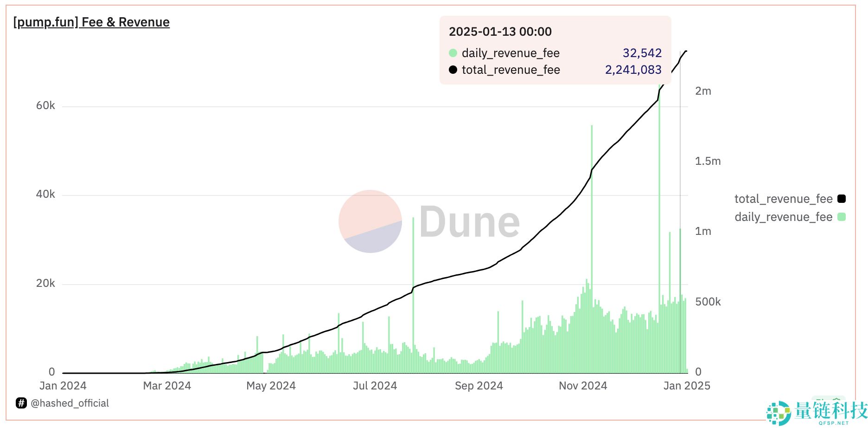Toggle total_revenue_fee series via legend label
Screen dimensions: 868x428
783,199
